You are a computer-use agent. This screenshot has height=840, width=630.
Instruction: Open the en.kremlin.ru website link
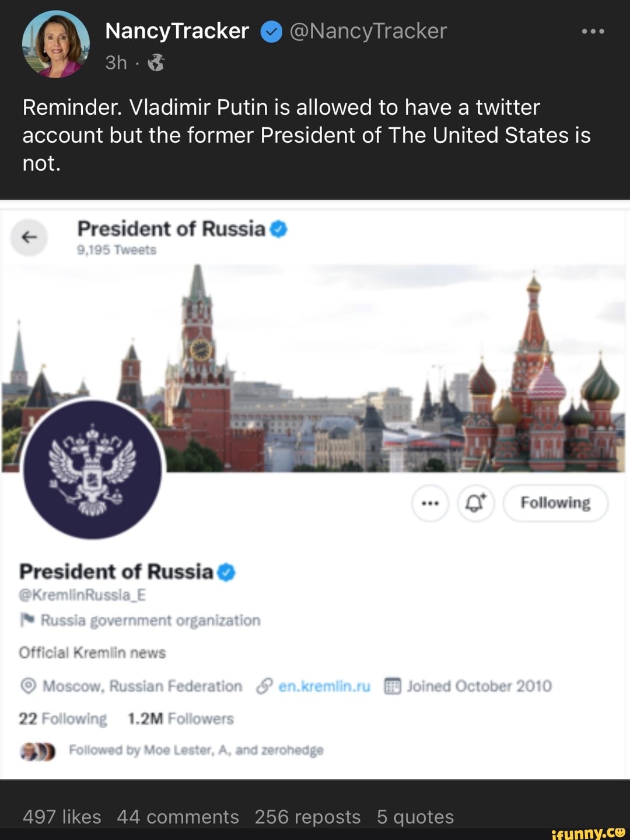[324, 686]
